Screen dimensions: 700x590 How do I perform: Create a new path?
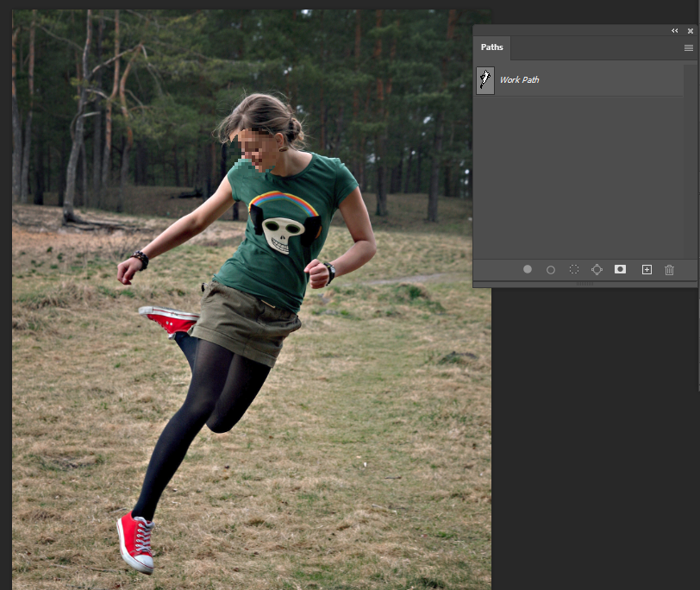[x=647, y=269]
